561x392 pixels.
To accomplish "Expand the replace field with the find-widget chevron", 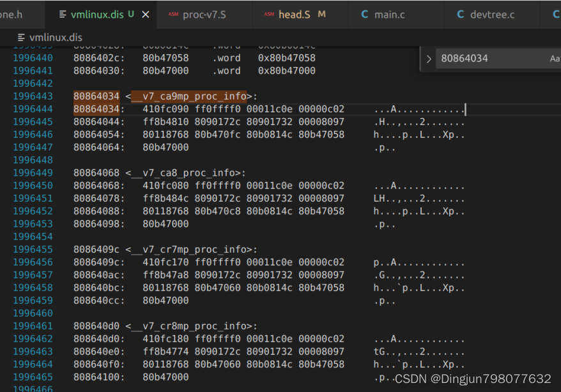I will tap(429, 58).
